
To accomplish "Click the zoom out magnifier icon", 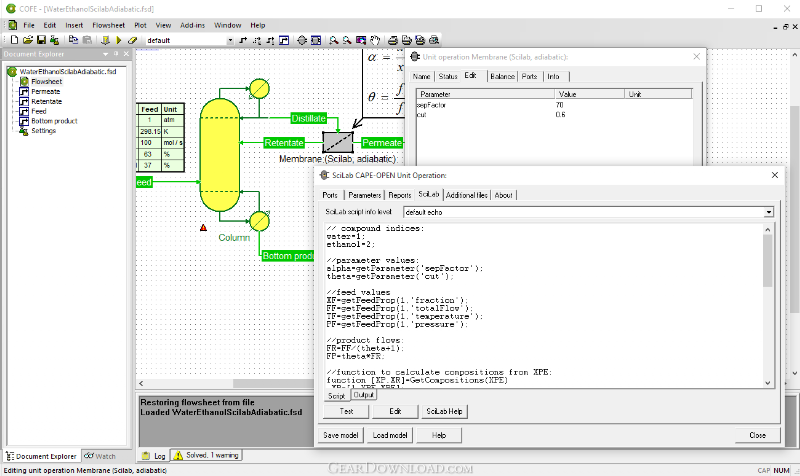I will [347, 40].
